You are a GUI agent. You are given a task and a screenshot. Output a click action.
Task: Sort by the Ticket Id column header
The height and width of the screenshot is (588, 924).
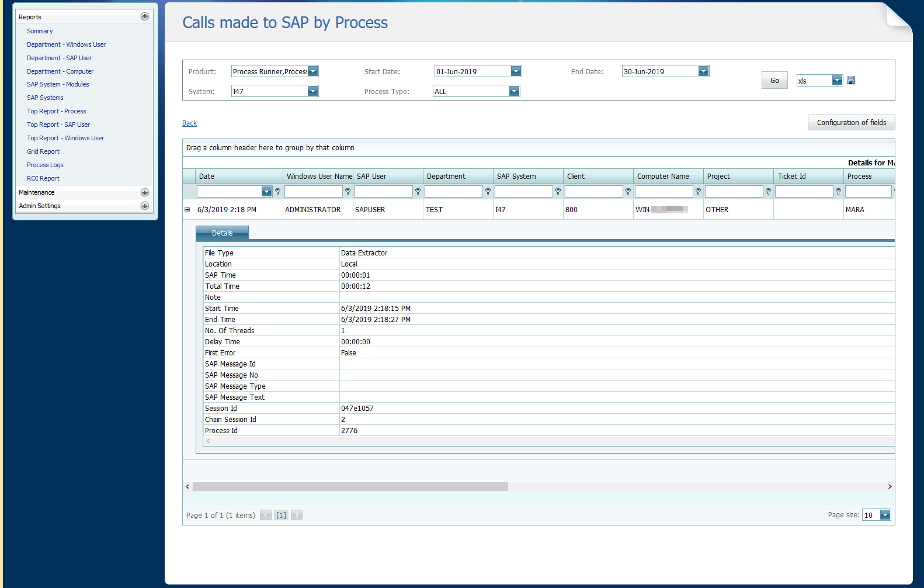(x=808, y=176)
